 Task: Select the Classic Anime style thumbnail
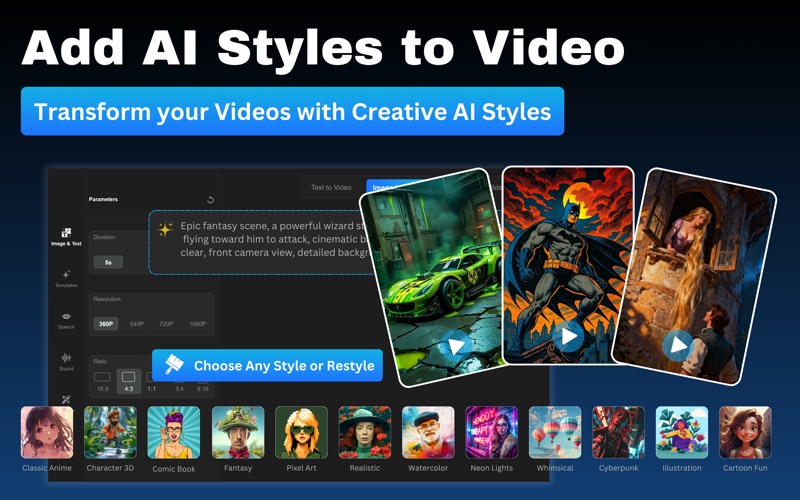point(47,433)
